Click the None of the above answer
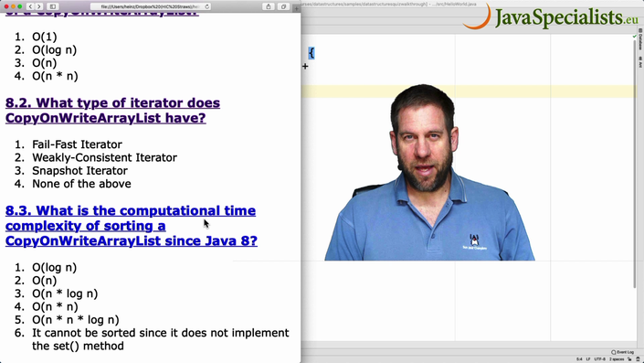This screenshot has height=363, width=644. pos(81,184)
